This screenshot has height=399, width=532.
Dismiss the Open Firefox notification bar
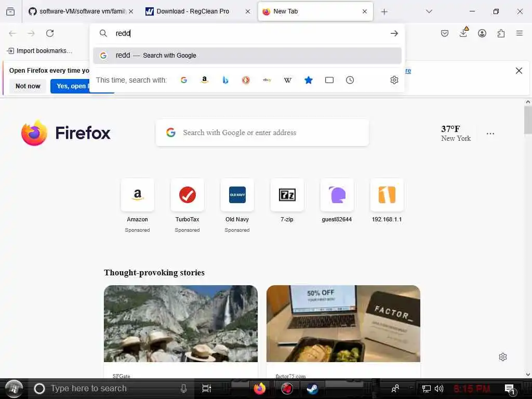[x=519, y=71]
